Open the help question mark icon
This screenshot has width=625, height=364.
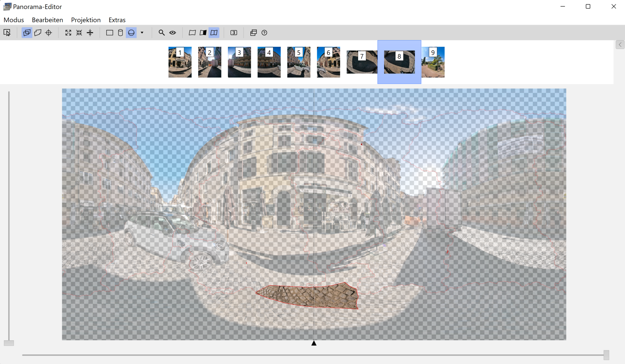pyautogui.click(x=264, y=32)
